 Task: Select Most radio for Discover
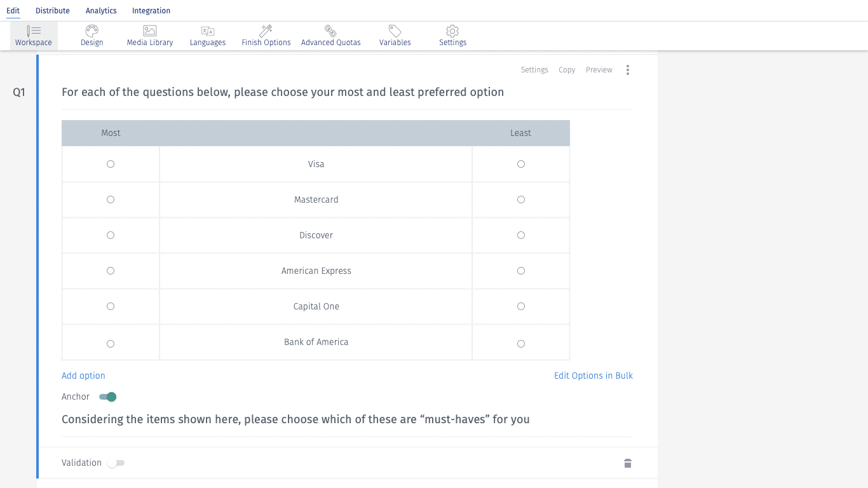click(x=111, y=235)
